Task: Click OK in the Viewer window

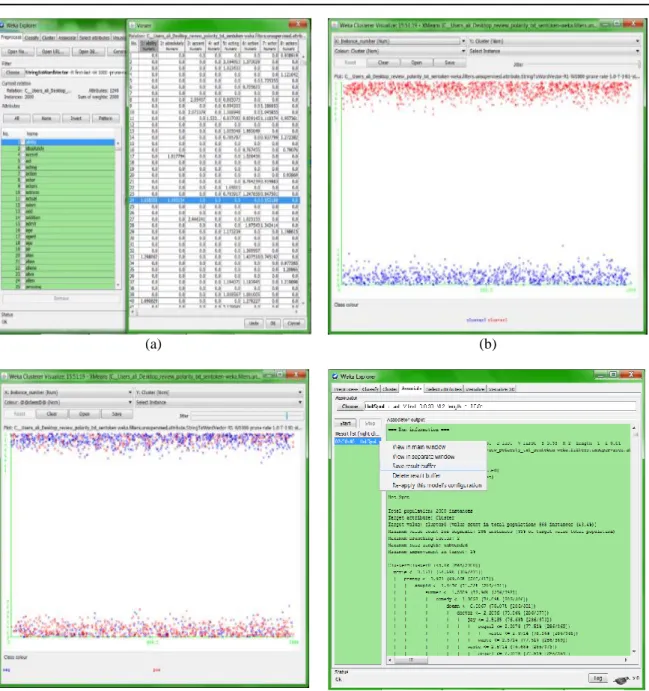Action: [273, 323]
